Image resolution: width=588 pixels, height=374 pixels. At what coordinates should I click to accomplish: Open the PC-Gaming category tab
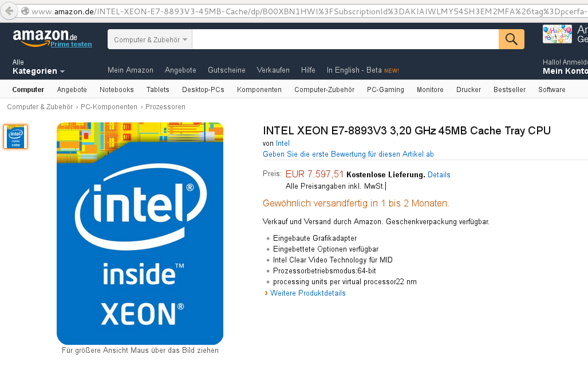pos(385,90)
